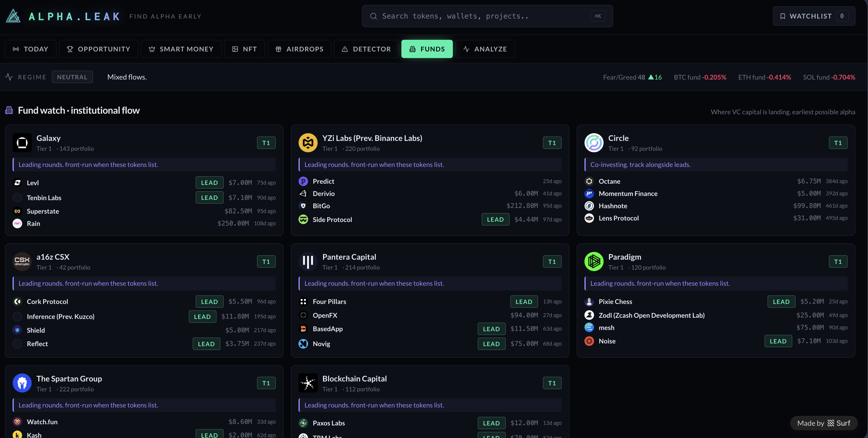Select the Analyze tab
The image size is (868, 438).
485,49
